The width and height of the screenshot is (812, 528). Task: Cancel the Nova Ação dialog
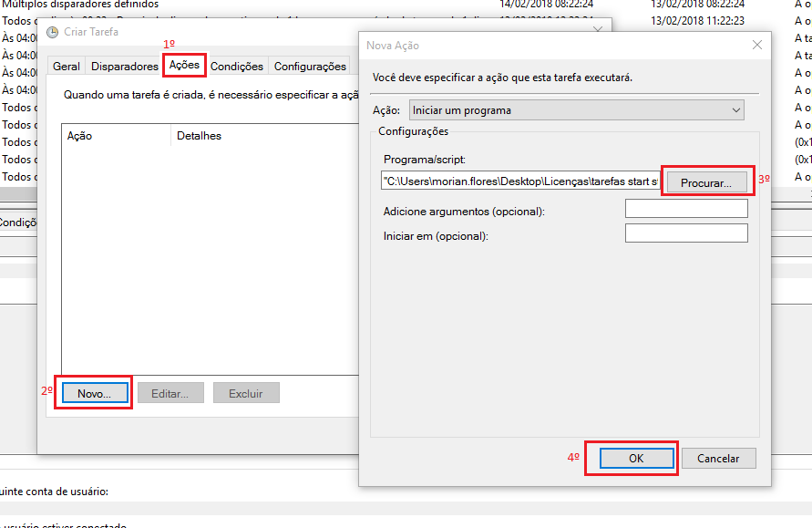coord(719,459)
